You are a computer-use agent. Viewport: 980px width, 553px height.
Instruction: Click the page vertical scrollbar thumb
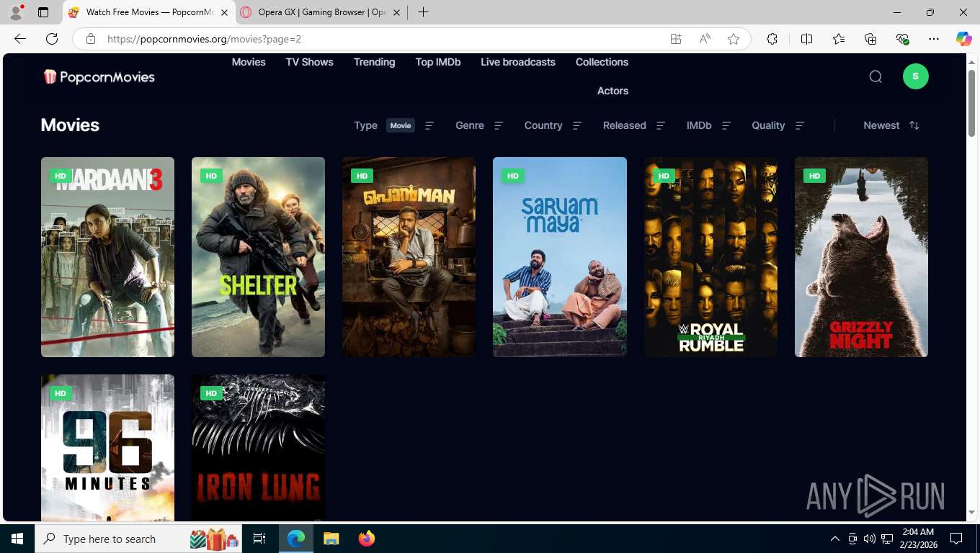971,102
